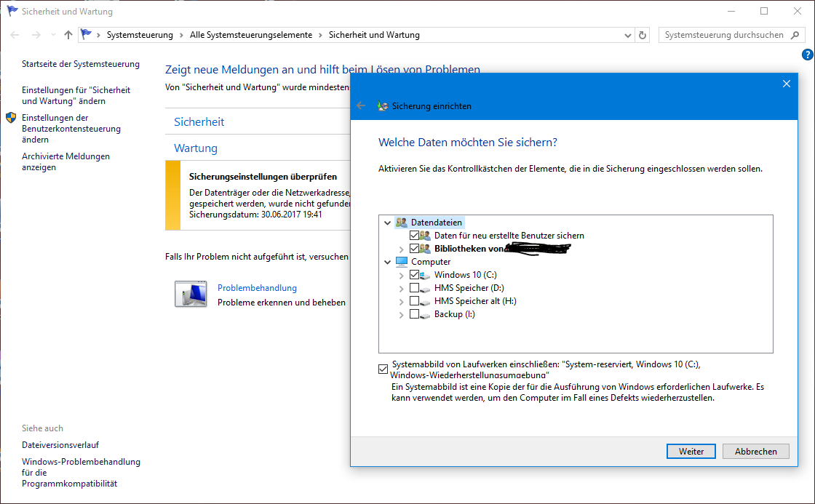Check the HMS Speicher alt (H:) checkbox
Viewport: 815px width, 504px height.
tap(414, 301)
